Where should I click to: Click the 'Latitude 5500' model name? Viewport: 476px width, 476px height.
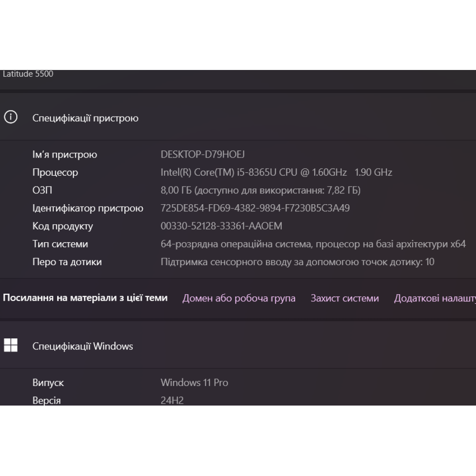28,74
